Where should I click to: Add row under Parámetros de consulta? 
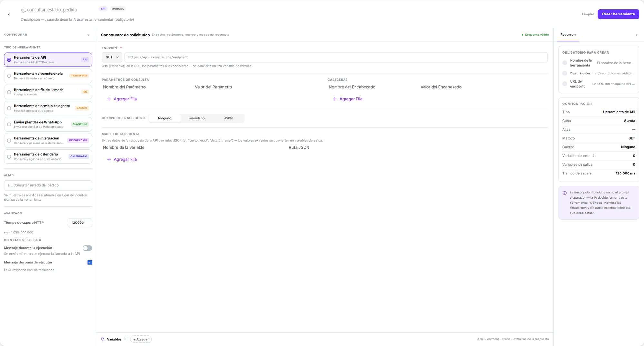coord(122,99)
